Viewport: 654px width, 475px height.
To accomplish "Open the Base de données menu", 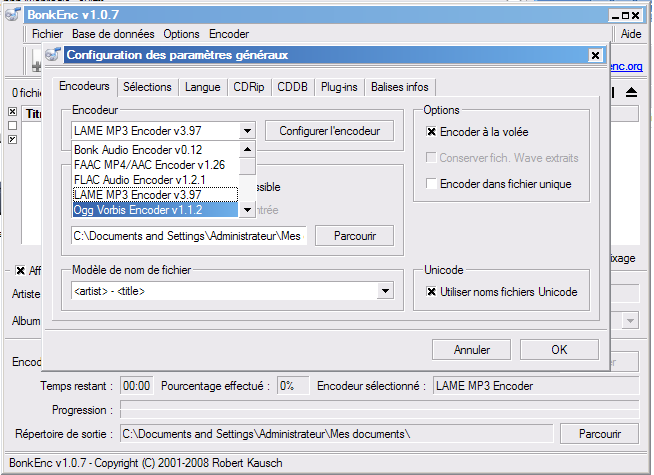I will click(x=113, y=34).
